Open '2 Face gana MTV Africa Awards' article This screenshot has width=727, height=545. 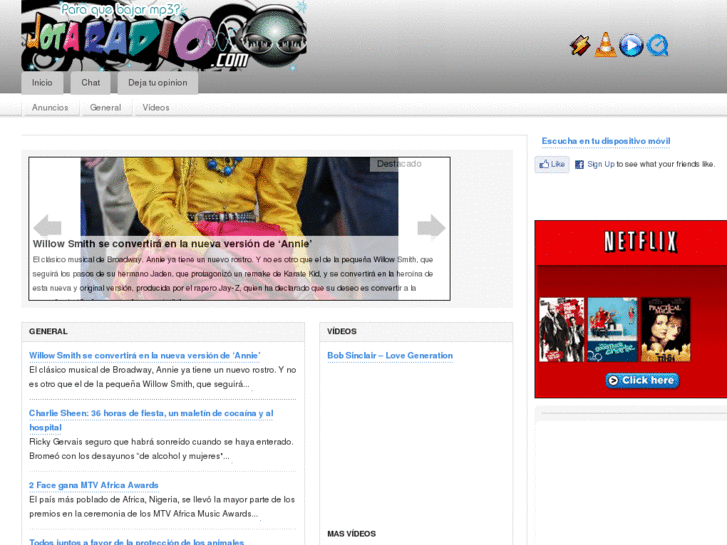tap(94, 485)
